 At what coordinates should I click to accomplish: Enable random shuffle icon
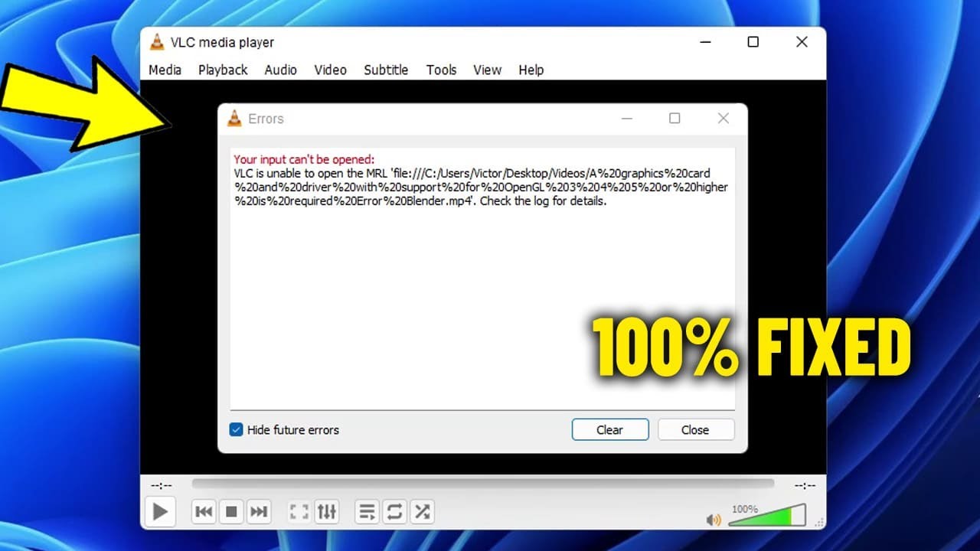click(x=422, y=511)
